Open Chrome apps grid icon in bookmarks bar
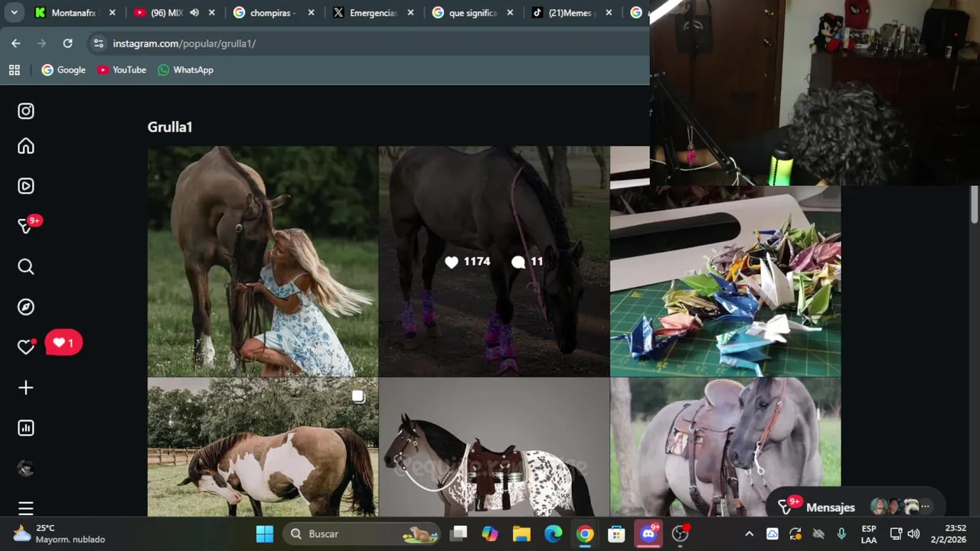This screenshot has height=551, width=980. 14,70
